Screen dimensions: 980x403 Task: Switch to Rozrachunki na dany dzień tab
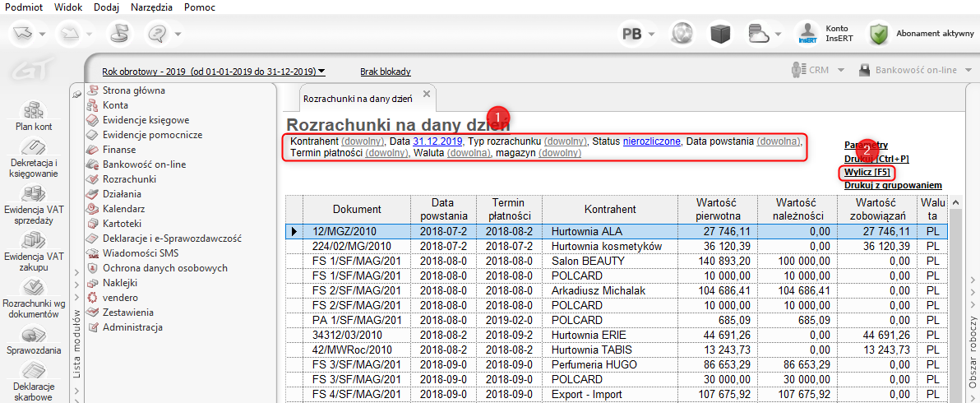(358, 98)
